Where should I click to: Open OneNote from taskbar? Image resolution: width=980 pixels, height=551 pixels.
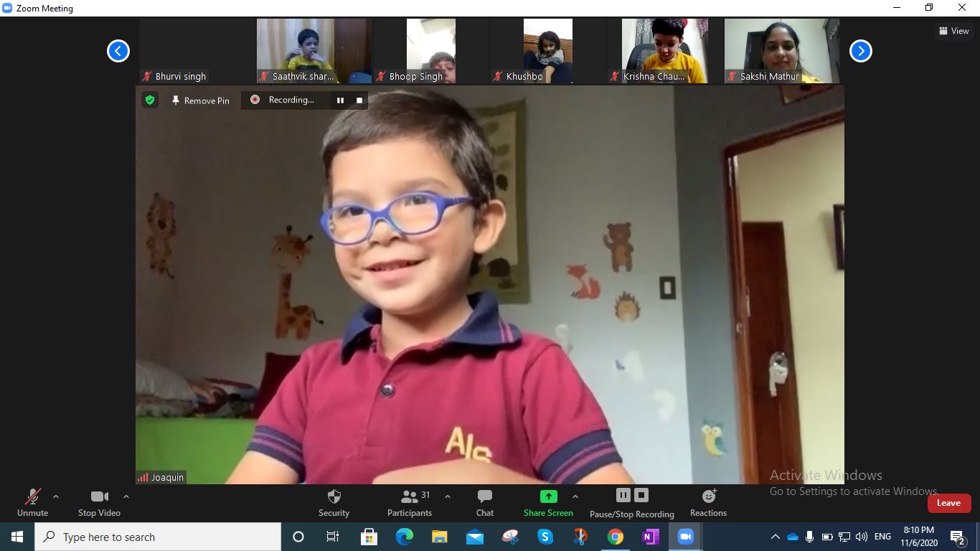(x=650, y=537)
